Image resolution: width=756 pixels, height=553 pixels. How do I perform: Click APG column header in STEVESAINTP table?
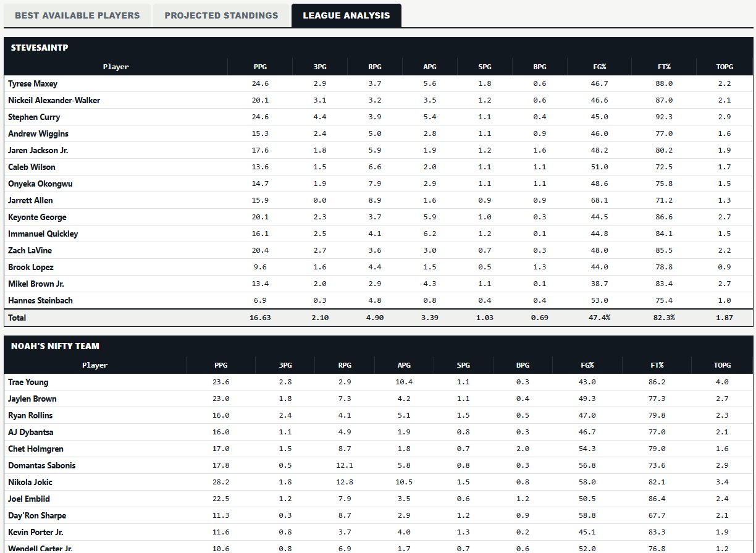pyautogui.click(x=430, y=67)
